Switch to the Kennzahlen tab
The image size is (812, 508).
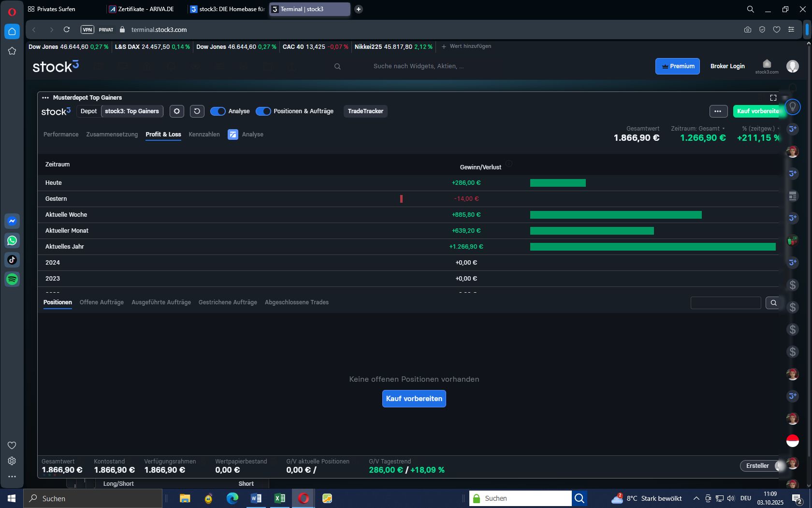coord(204,134)
